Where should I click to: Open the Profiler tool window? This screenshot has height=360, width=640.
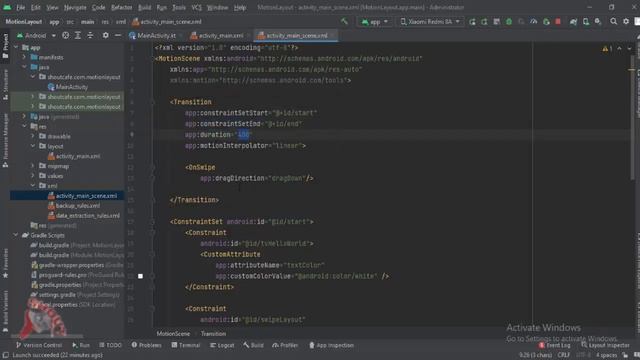coord(285,345)
